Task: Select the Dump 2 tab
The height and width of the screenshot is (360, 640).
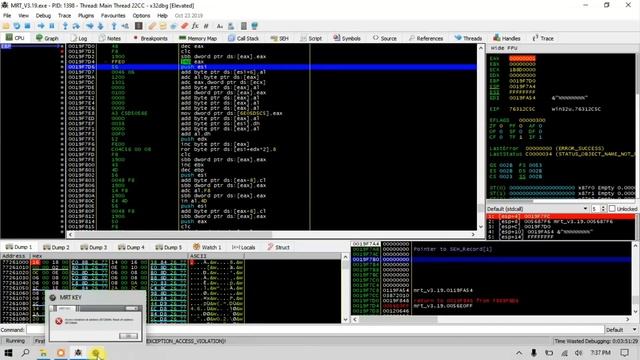Action: [x=56, y=247]
